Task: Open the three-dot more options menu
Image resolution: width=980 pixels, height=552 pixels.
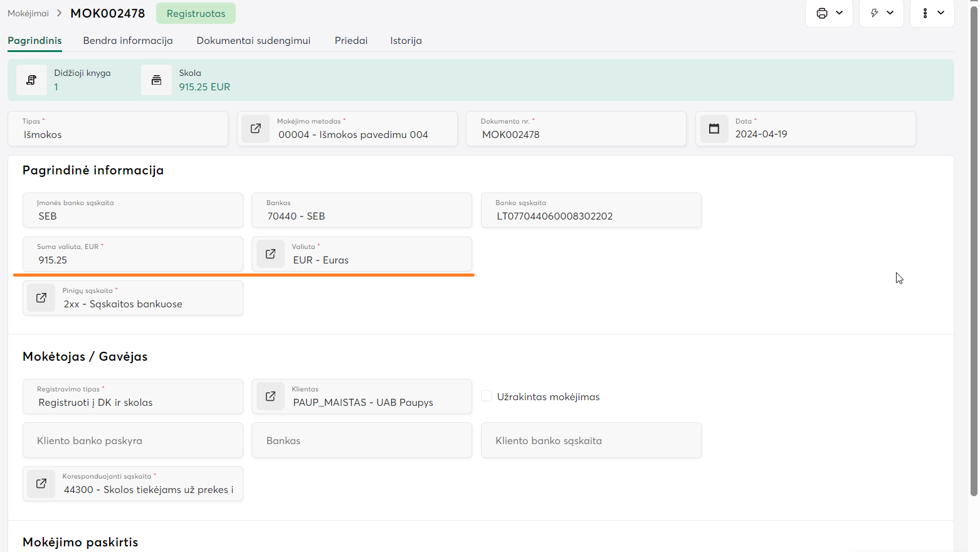Action: pos(925,13)
